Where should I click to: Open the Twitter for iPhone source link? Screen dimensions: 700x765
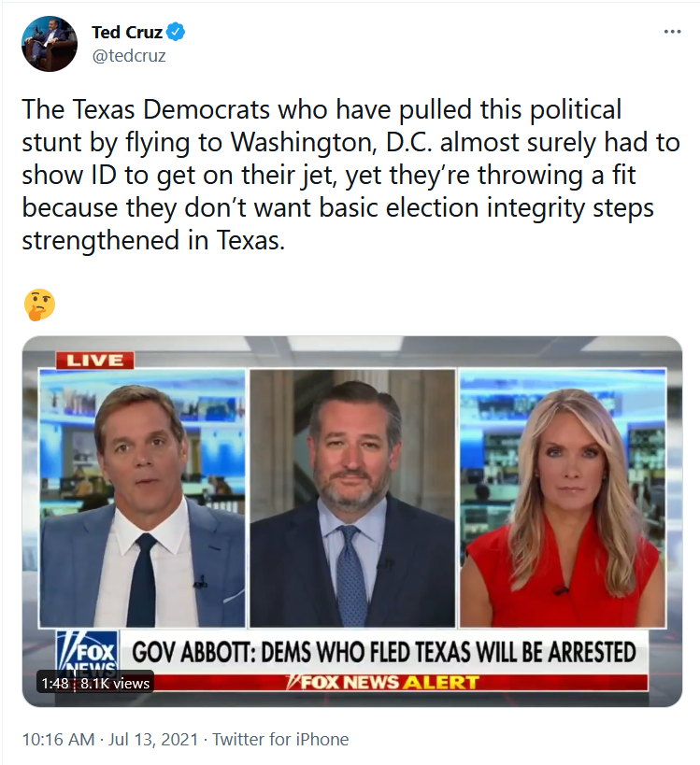click(280, 739)
